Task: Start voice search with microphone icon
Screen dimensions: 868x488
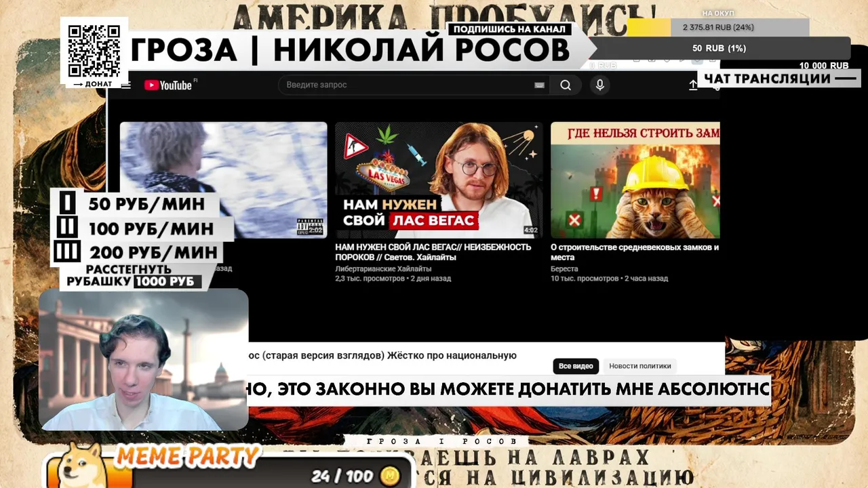Action: 599,85
